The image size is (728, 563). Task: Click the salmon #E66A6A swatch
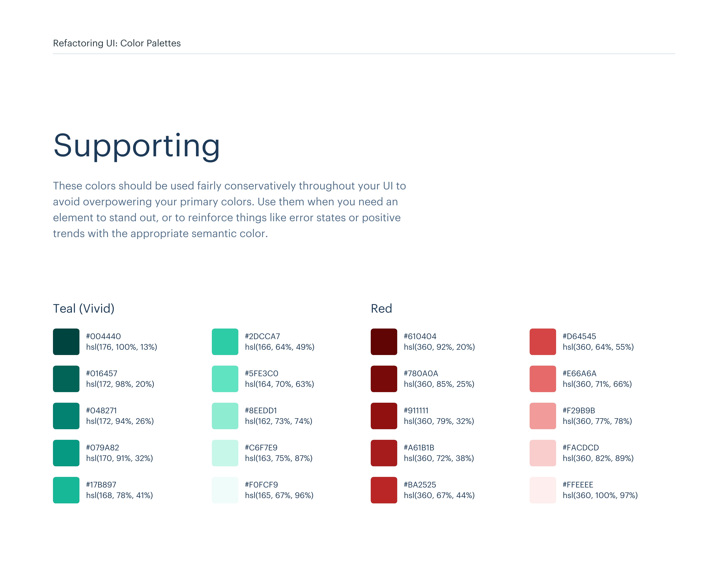click(543, 379)
